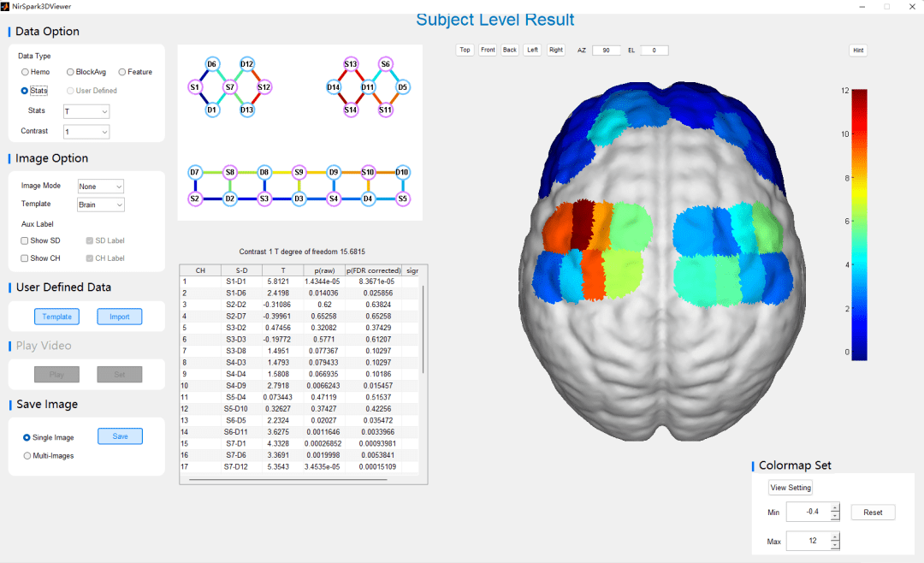Image resolution: width=924 pixels, height=563 pixels.
Task: Click the Max colormap value field
Action: click(x=808, y=541)
